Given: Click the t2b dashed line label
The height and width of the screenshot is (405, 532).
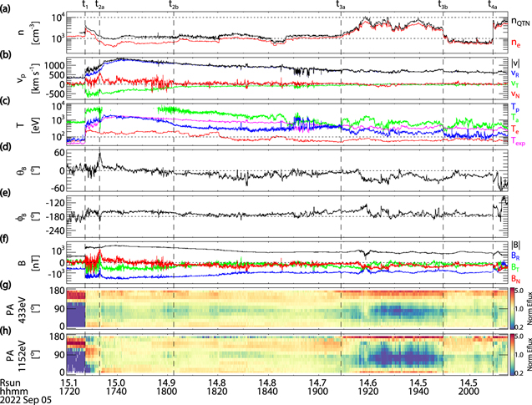Looking at the screenshot, I should 173,5.
